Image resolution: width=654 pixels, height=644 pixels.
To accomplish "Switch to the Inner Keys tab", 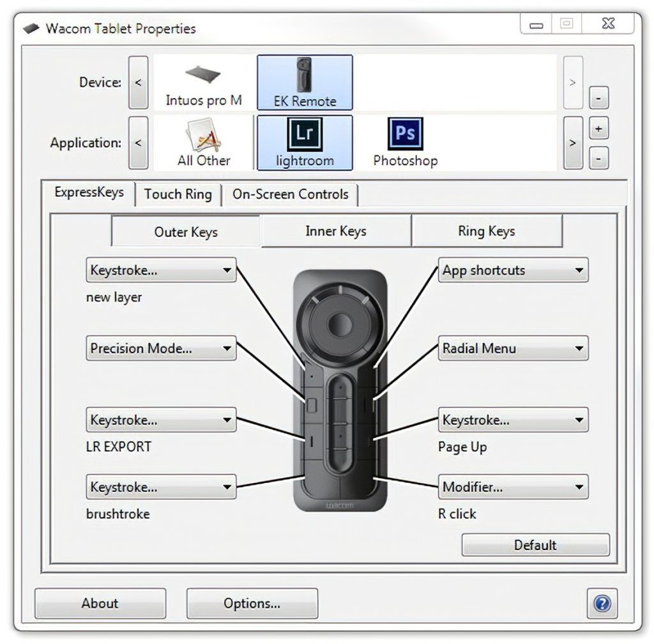I will (335, 232).
